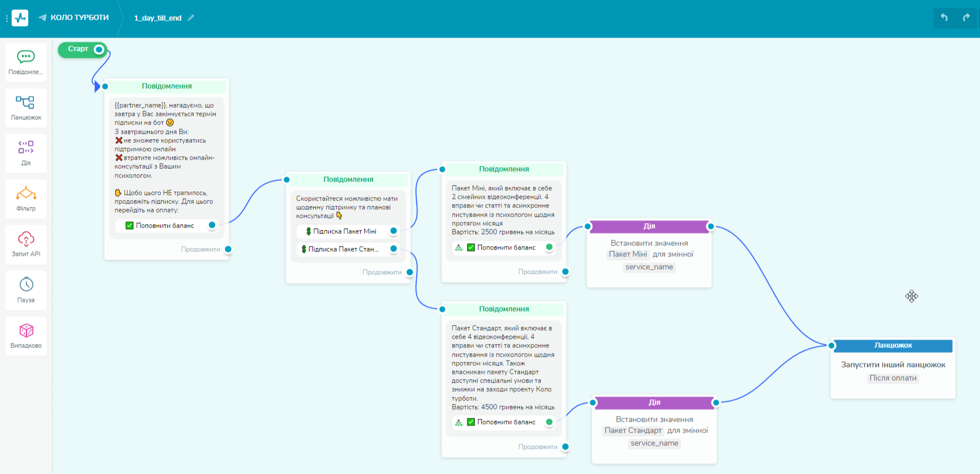The width and height of the screenshot is (980, 474).
Task: Click the Пакет Стандарт value tag
Action: pyautogui.click(x=633, y=431)
